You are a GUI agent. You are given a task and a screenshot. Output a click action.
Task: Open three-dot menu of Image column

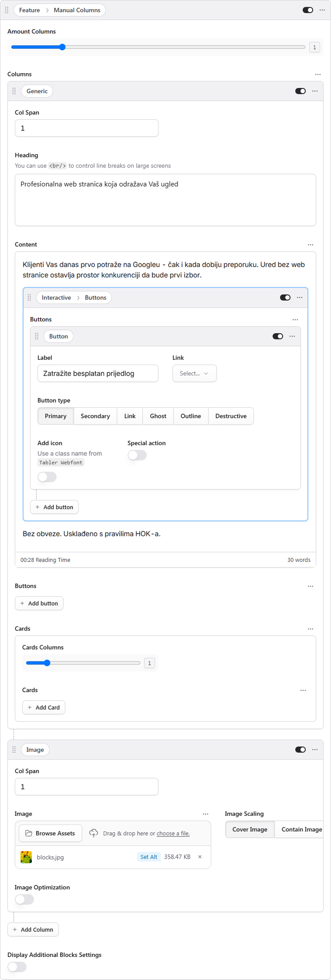pos(315,750)
